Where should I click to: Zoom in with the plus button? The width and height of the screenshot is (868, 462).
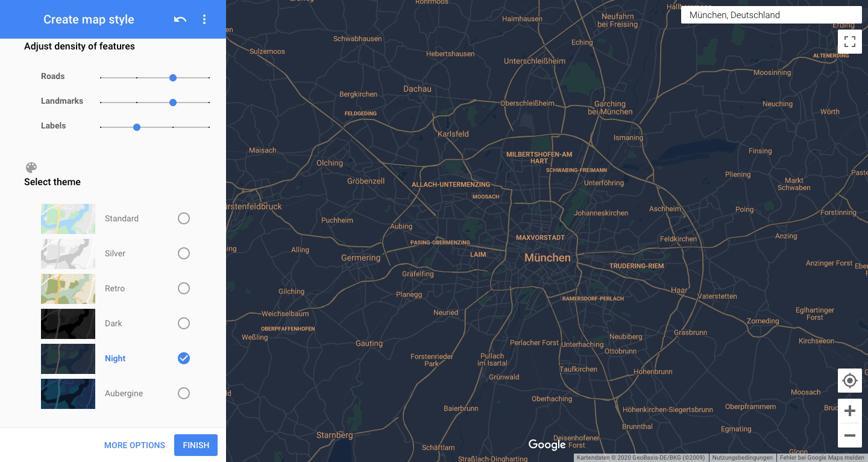click(x=849, y=411)
